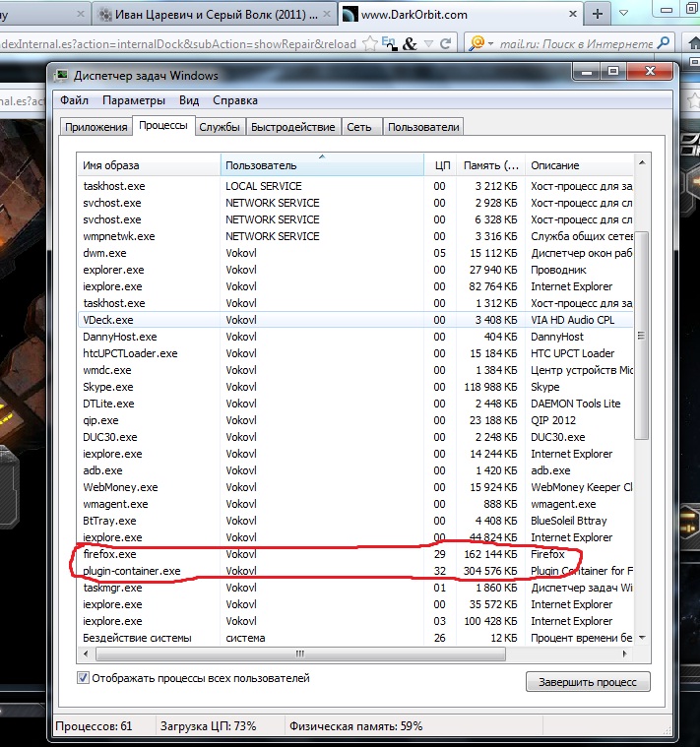Switch to the Пользователи tab
The width and height of the screenshot is (700, 747).
click(423, 127)
